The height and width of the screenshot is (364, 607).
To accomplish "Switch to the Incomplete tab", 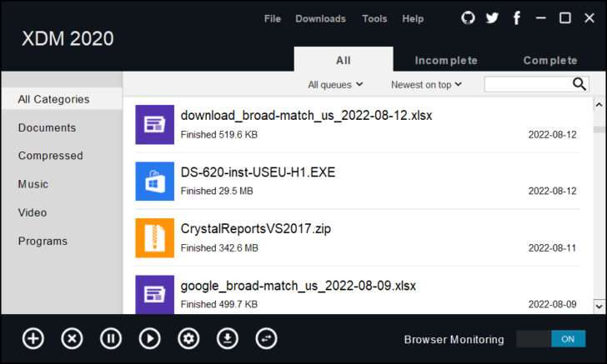I will tap(446, 60).
